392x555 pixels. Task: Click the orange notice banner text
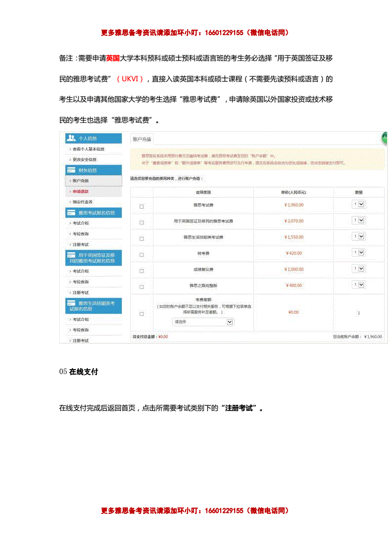click(x=243, y=159)
